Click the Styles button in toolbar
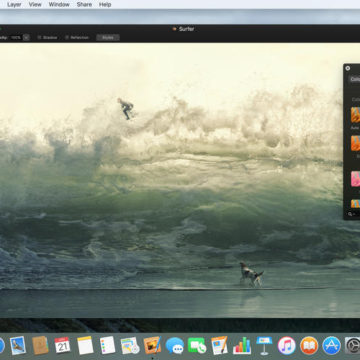The height and width of the screenshot is (360, 360). 108,37
